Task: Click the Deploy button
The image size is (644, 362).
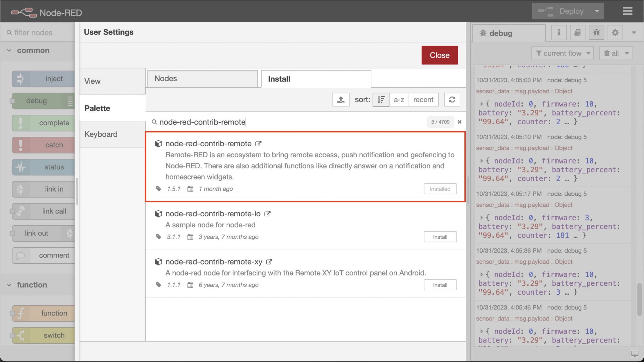Action: click(x=562, y=11)
